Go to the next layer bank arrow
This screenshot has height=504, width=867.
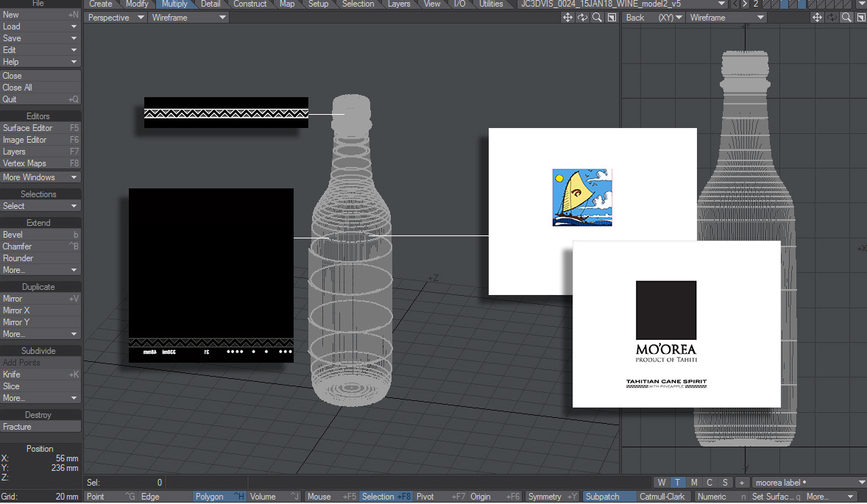745,4
